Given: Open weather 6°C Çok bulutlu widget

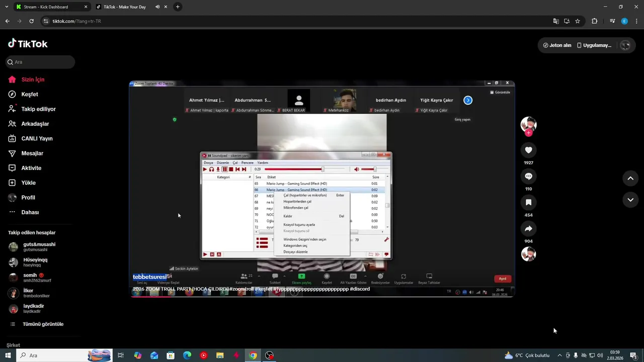Looking at the screenshot, I should click(527, 355).
